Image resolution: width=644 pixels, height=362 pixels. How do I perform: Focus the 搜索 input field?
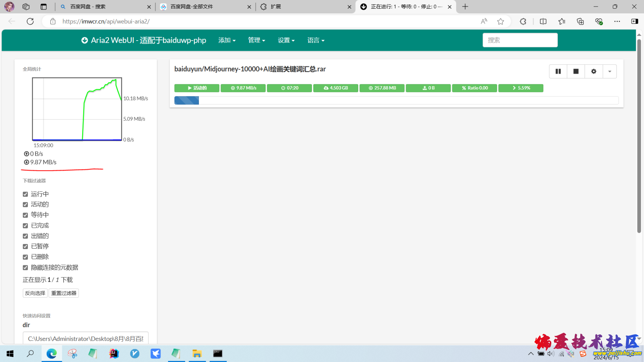520,40
